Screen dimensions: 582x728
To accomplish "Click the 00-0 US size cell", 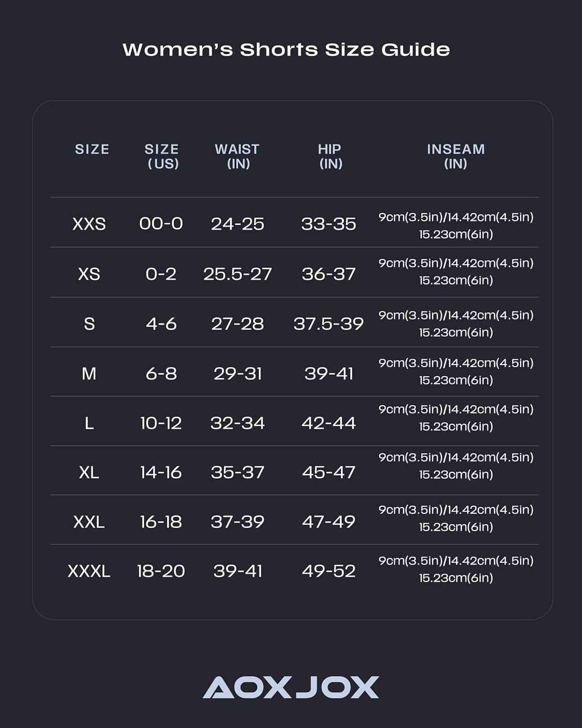I will (161, 224).
